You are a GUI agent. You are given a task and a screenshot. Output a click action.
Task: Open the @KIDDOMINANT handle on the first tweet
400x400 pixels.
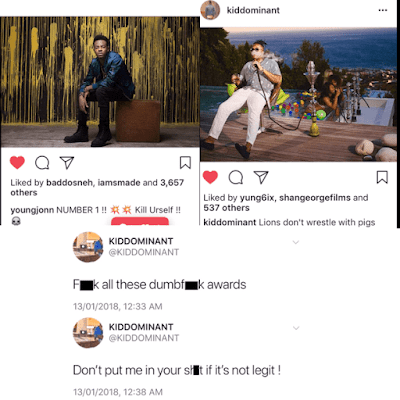click(x=144, y=252)
